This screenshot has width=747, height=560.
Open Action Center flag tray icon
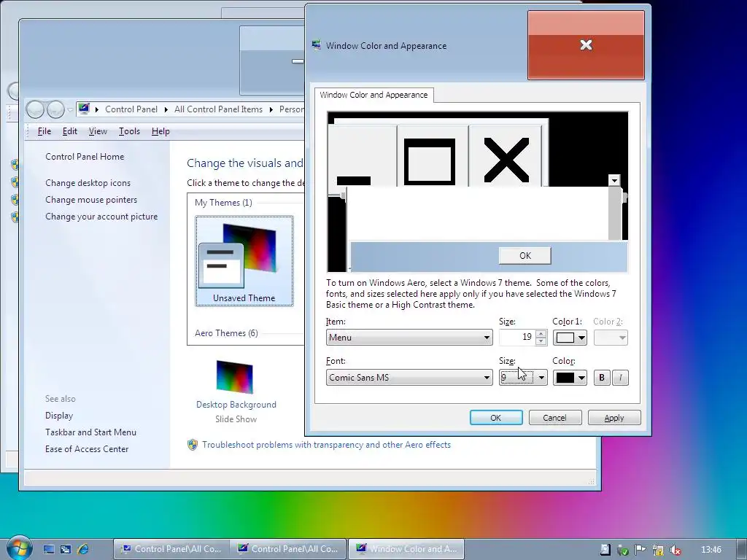pyautogui.click(x=640, y=550)
